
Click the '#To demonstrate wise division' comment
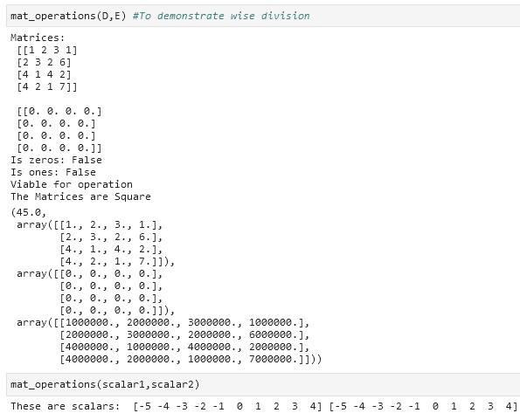(x=221, y=16)
